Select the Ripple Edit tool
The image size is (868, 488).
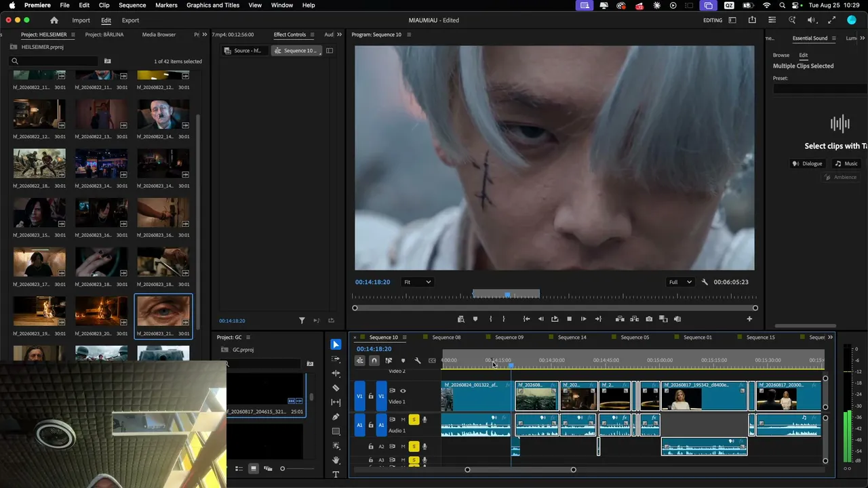(336, 373)
